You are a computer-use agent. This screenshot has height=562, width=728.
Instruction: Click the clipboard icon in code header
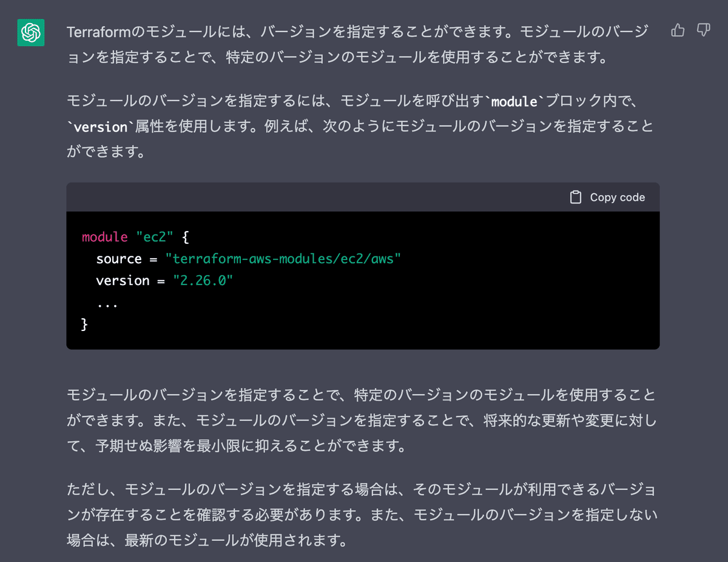tap(576, 197)
